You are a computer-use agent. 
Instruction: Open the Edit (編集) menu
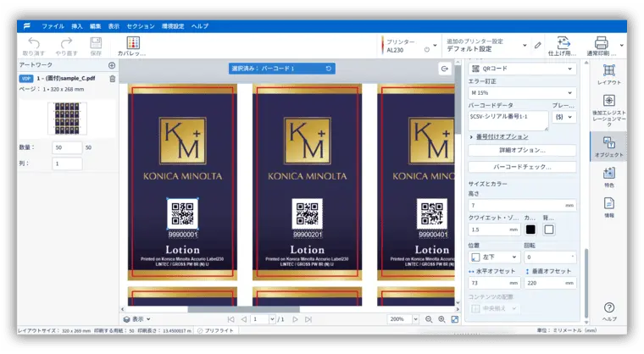[x=95, y=26]
